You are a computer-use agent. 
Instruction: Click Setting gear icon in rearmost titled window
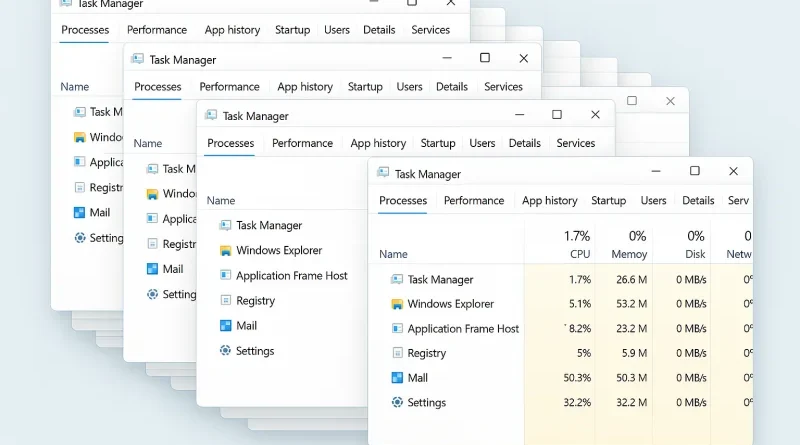(80, 237)
